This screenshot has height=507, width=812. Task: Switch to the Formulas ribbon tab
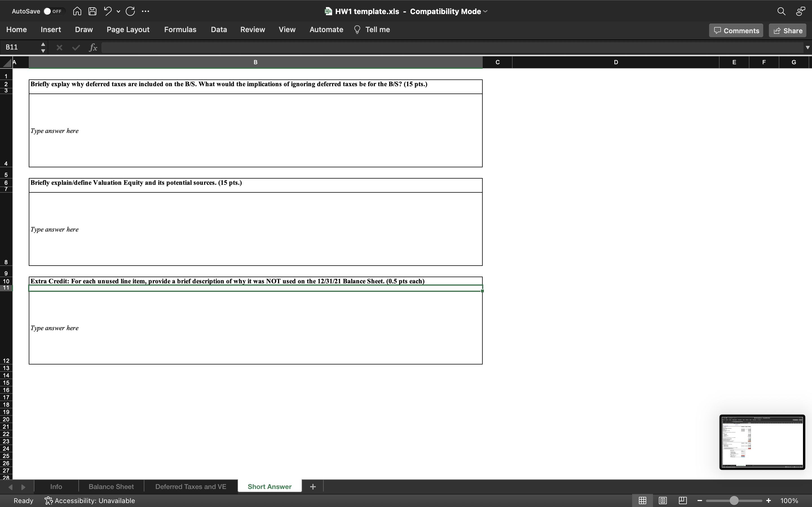180,30
